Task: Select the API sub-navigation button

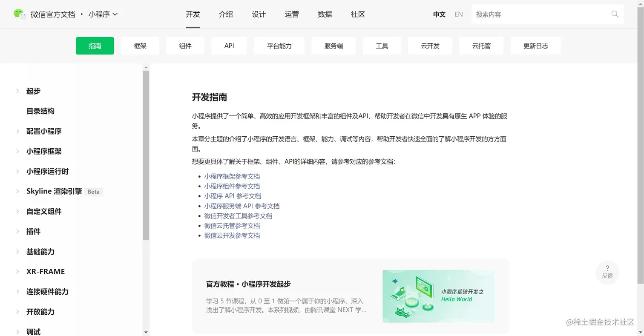Action: 229,46
